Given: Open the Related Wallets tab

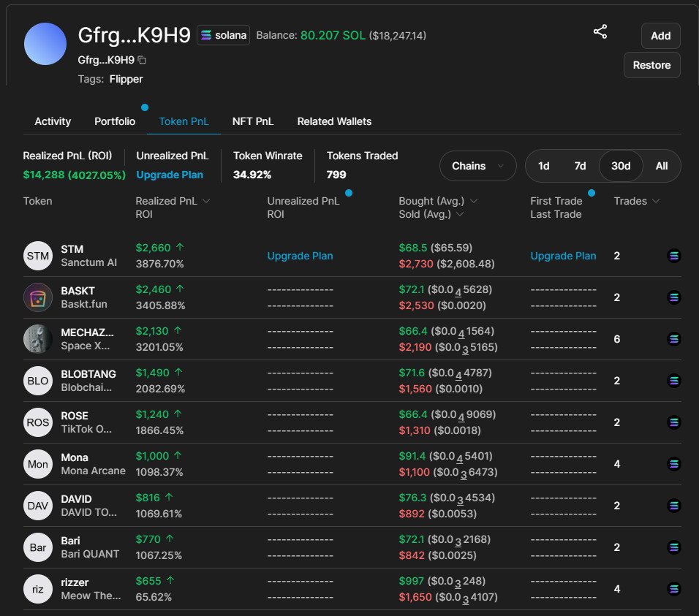Looking at the screenshot, I should point(334,121).
